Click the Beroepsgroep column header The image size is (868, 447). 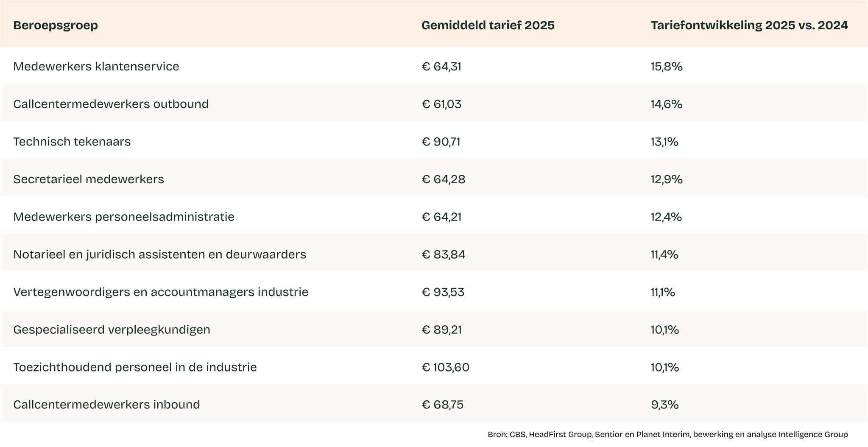pos(56,25)
